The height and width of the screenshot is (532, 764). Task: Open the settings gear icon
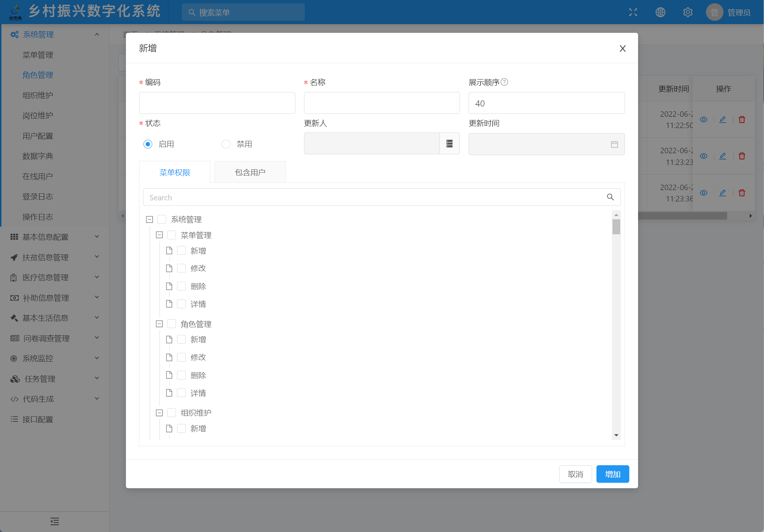pos(688,12)
